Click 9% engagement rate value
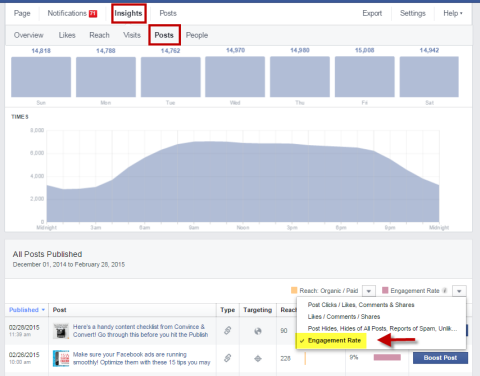Screen dimensions: 480x376 pos(354,357)
